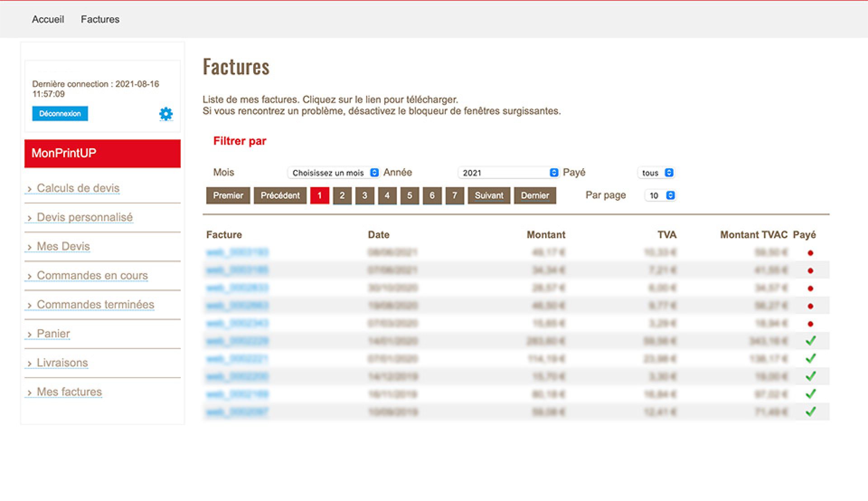Jump to the Dernier page
Image resolution: width=868 pixels, height=501 pixels.
point(535,195)
